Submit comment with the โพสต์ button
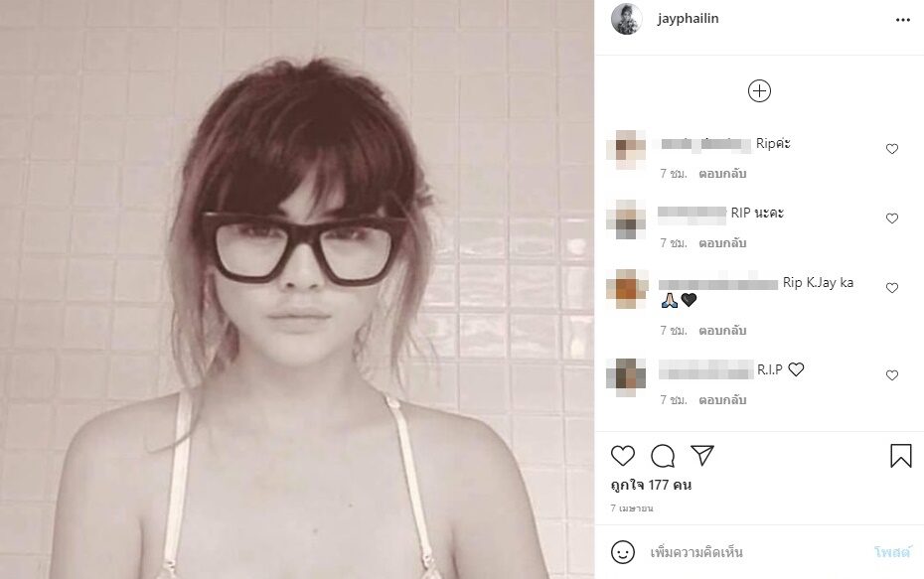 pos(892,552)
